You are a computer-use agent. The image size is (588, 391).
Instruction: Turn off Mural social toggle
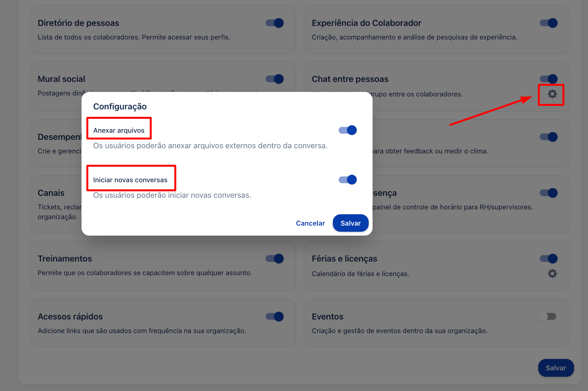(275, 79)
